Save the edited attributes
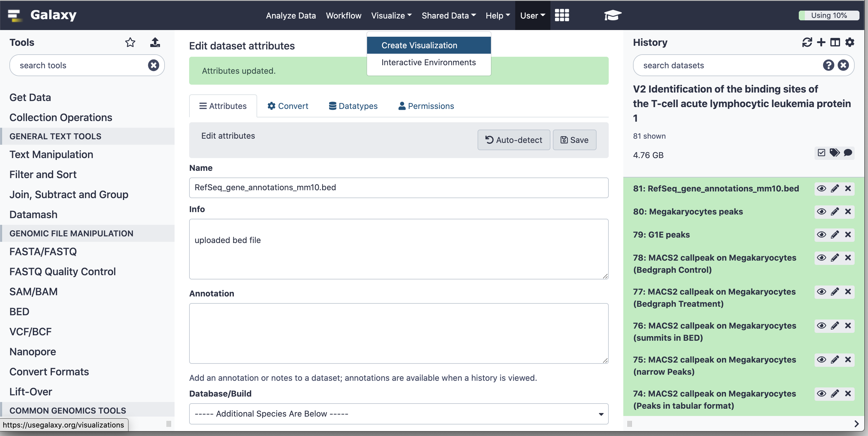This screenshot has height=436, width=868. click(x=574, y=140)
